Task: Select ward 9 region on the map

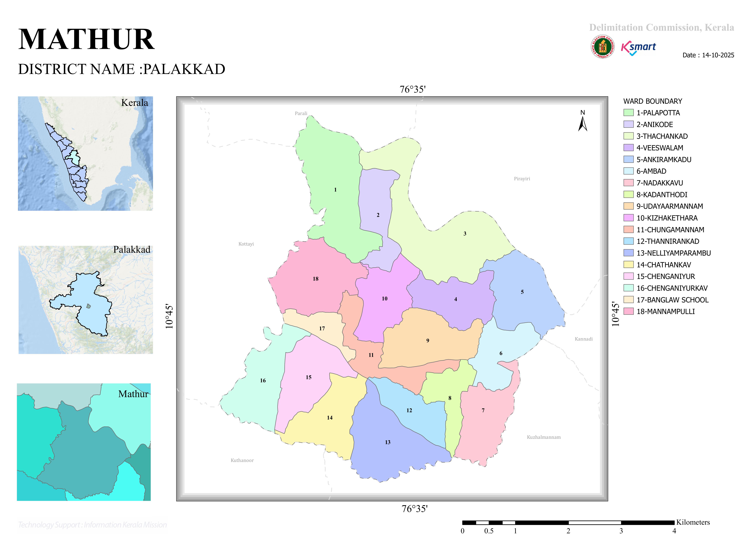Action: click(x=428, y=341)
